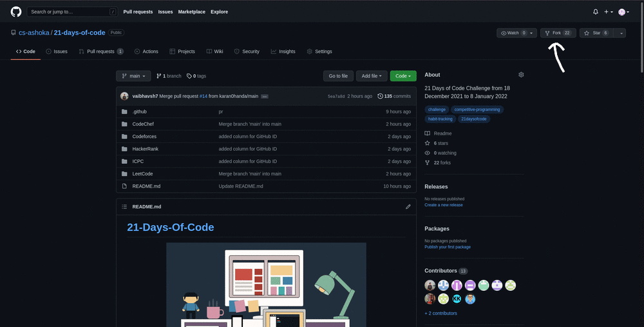This screenshot has width=644, height=327.
Task: Click the Go to file button
Action: point(338,76)
